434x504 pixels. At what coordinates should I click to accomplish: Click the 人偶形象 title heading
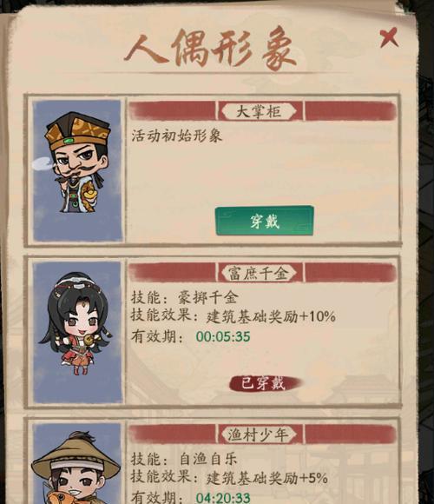point(210,50)
